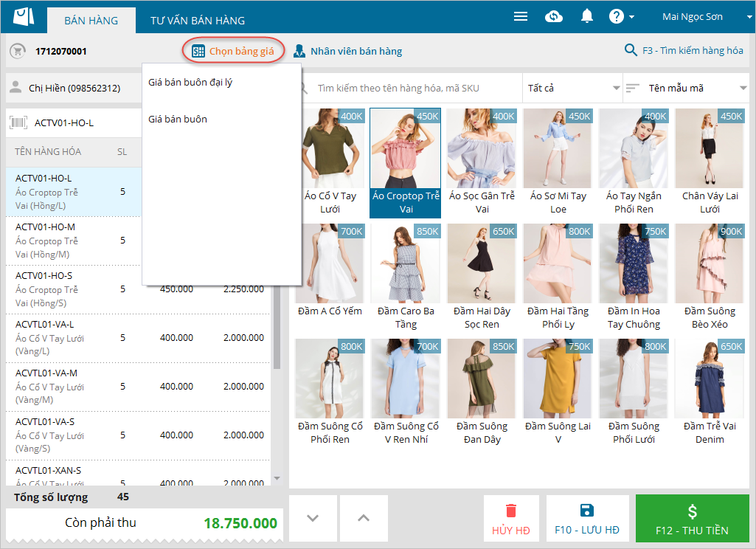The height and width of the screenshot is (549, 756).
Task: Click Chọn bảng giá button
Action: (233, 51)
